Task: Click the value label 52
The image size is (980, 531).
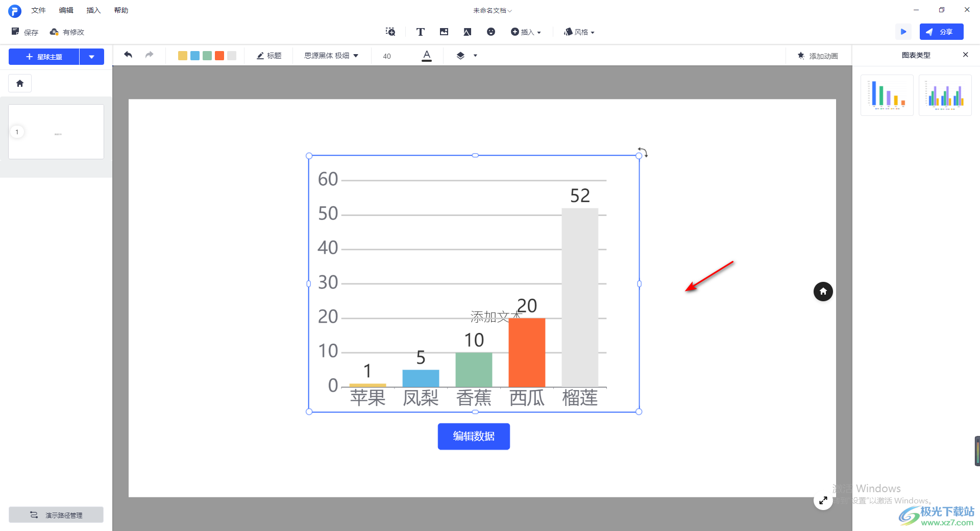Action: (x=580, y=196)
